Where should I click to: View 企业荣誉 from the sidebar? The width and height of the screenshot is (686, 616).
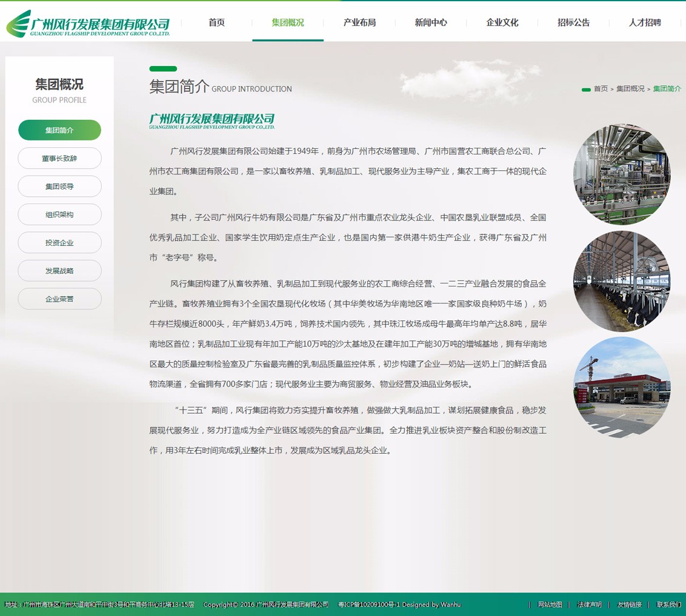(x=59, y=299)
